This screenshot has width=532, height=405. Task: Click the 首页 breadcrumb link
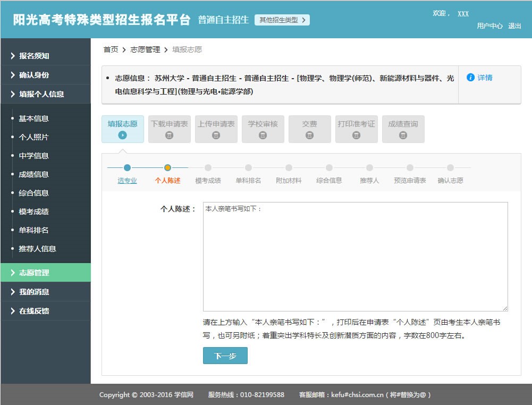(111, 49)
